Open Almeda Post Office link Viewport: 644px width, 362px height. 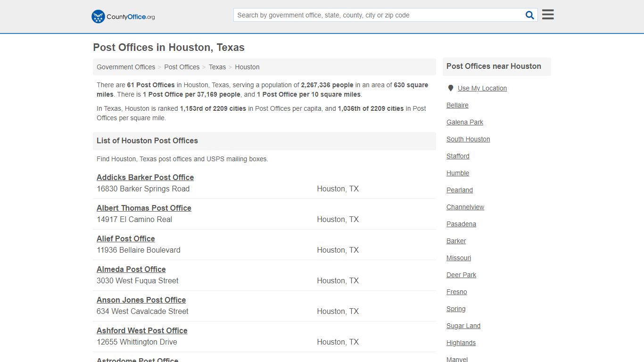coord(131,269)
